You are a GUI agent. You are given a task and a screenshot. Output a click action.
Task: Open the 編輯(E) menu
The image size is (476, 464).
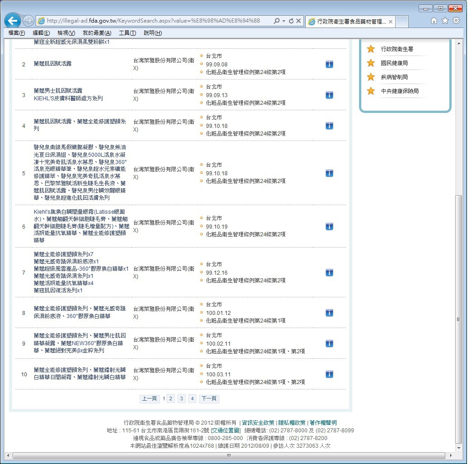pos(41,33)
